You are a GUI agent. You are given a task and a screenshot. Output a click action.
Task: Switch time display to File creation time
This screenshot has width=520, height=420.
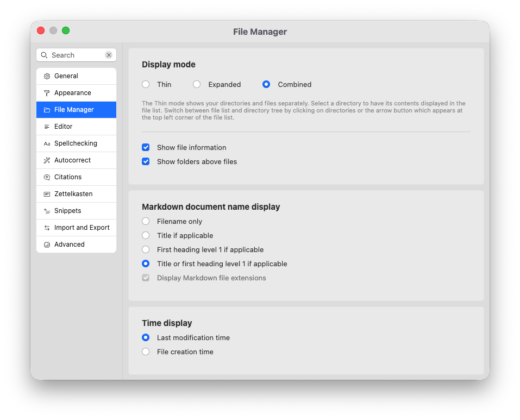click(x=146, y=352)
